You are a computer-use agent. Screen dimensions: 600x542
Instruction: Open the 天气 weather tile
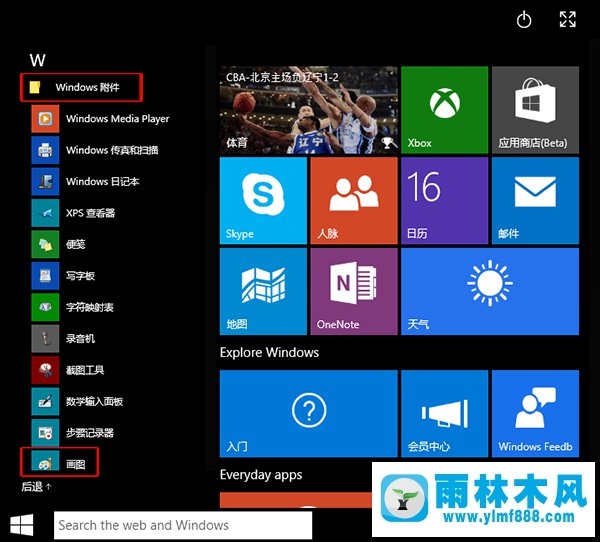(490, 291)
